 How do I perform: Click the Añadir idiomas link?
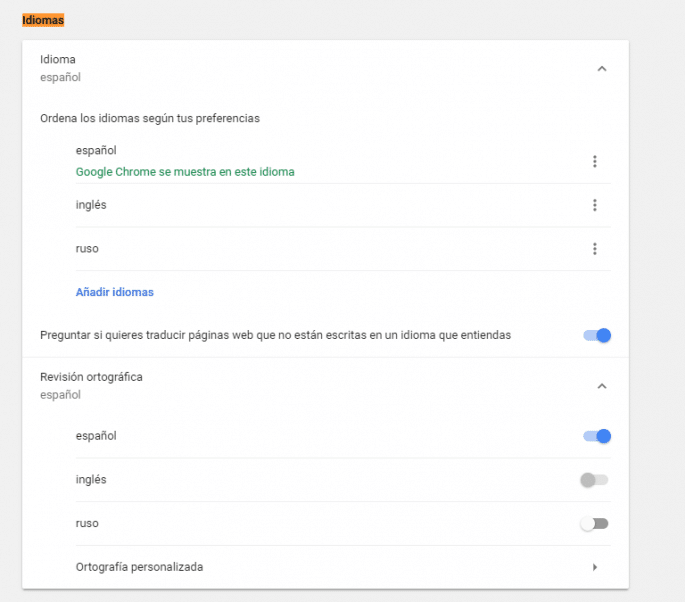click(114, 292)
